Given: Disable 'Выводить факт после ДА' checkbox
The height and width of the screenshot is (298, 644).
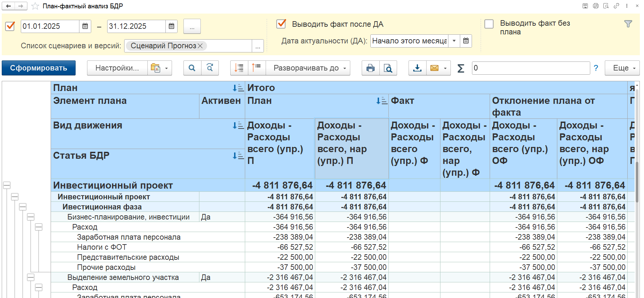Looking at the screenshot, I should click(x=281, y=24).
